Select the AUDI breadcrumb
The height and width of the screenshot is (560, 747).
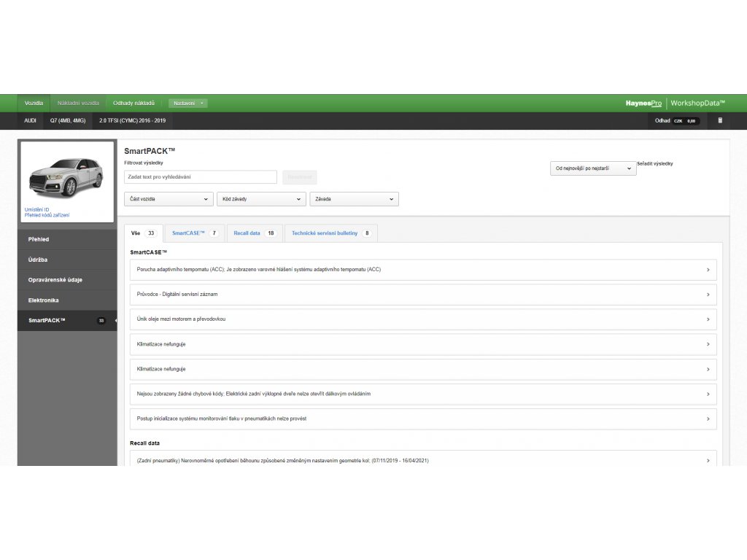(x=30, y=120)
